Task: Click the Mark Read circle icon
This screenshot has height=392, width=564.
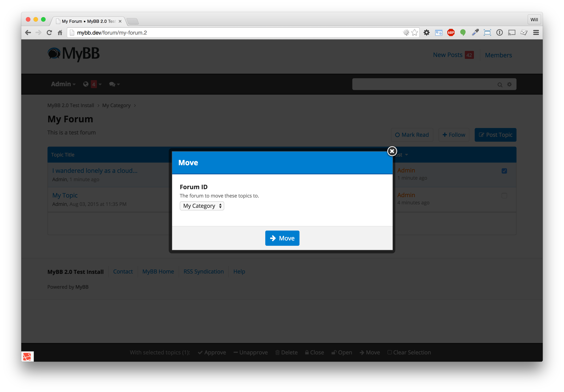Action: [x=397, y=134]
